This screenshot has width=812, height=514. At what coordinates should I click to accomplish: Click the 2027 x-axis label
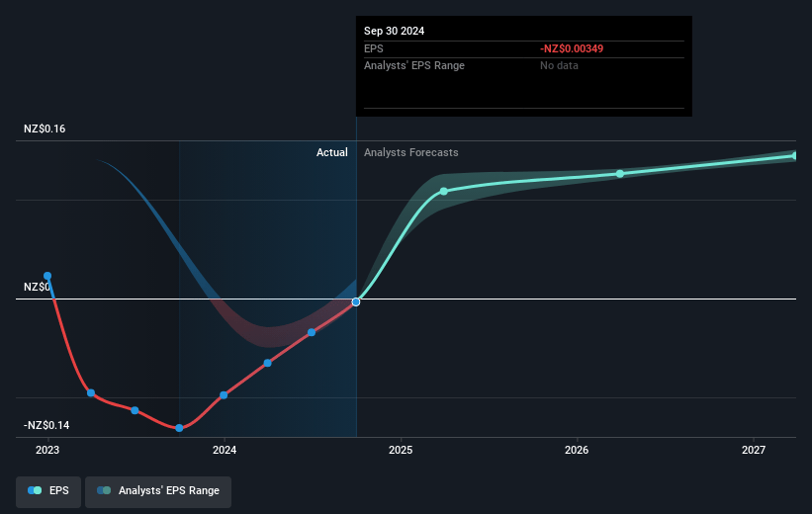coord(753,450)
